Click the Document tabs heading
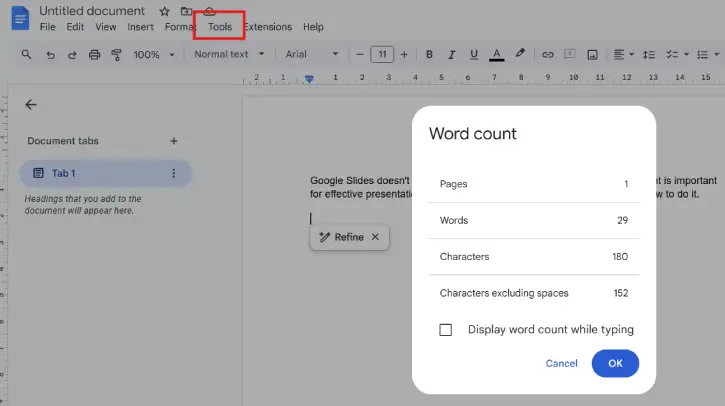The width and height of the screenshot is (725, 406). coord(63,141)
